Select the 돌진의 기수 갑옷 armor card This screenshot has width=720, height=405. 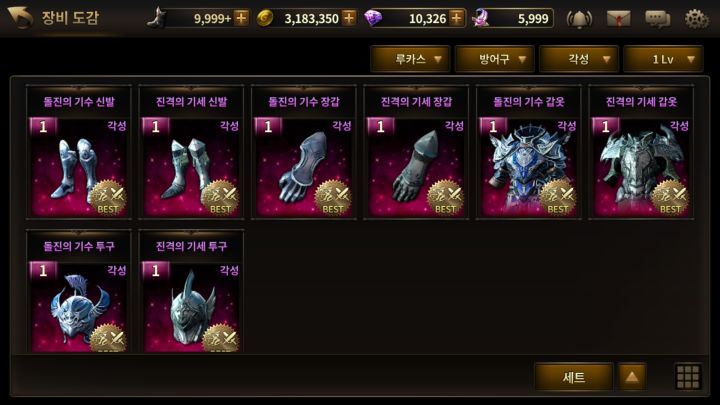point(529,152)
